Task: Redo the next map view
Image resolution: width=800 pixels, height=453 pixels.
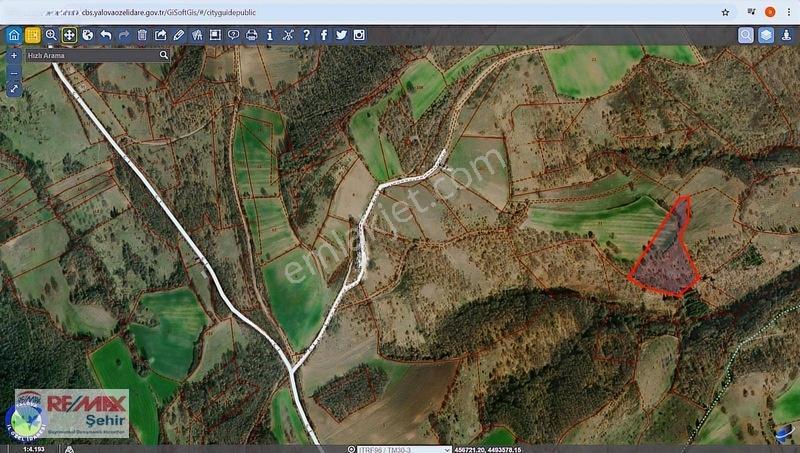Action: [124, 35]
